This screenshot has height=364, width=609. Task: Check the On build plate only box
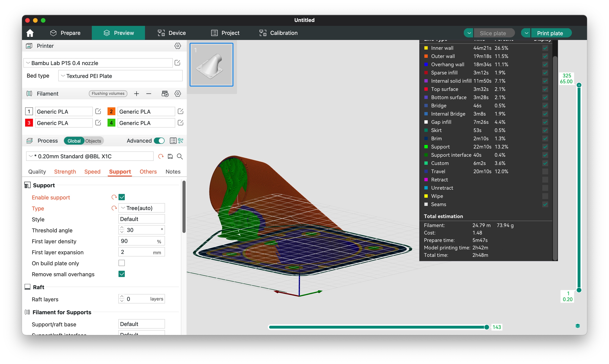coord(122,263)
